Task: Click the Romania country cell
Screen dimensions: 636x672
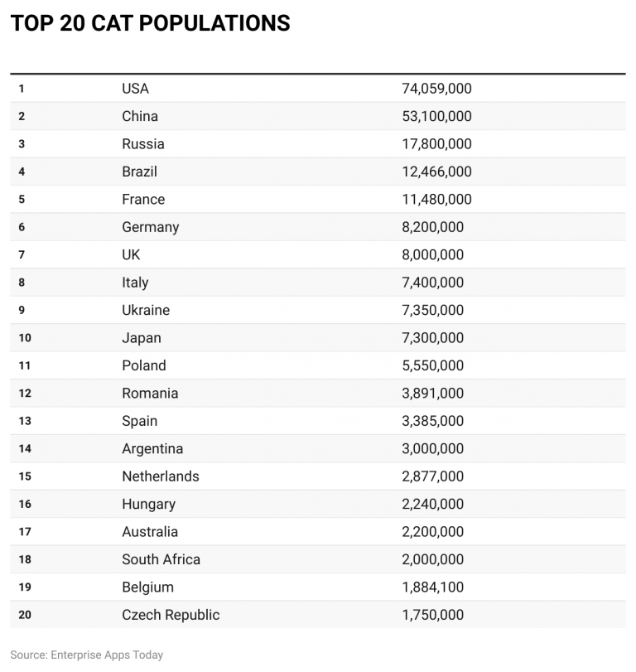Action: coord(150,394)
